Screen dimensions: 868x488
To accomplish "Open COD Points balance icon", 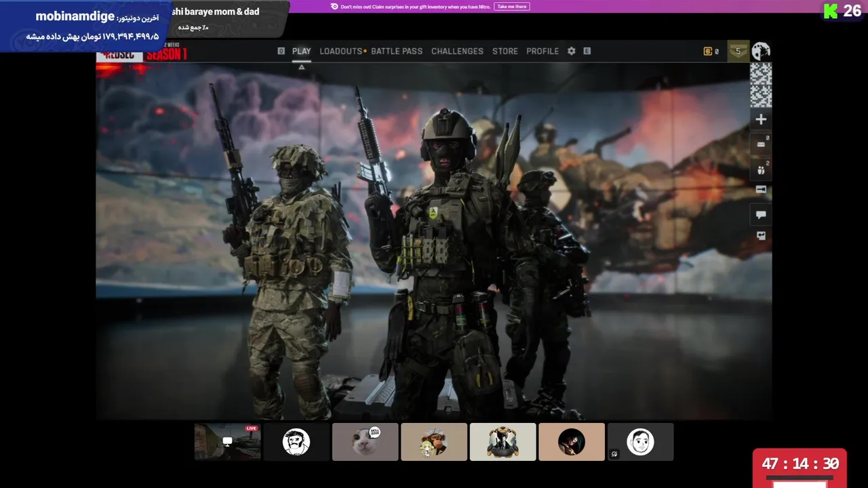I will pos(708,52).
